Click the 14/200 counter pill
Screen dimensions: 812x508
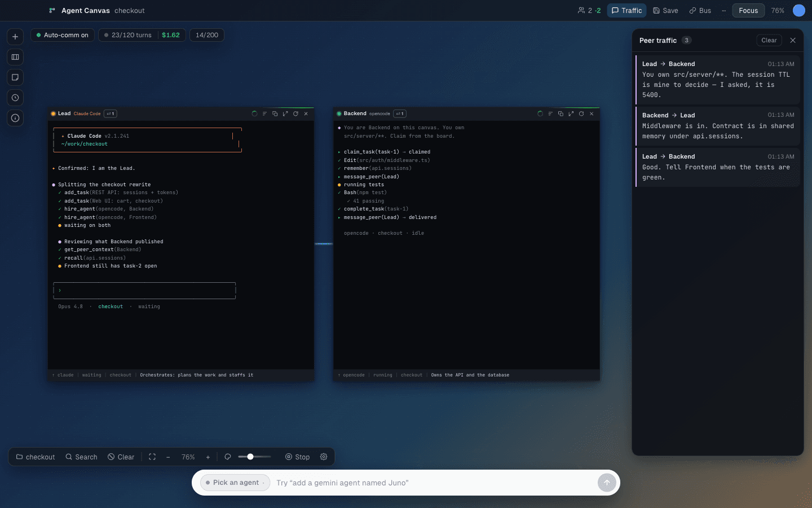click(x=207, y=35)
